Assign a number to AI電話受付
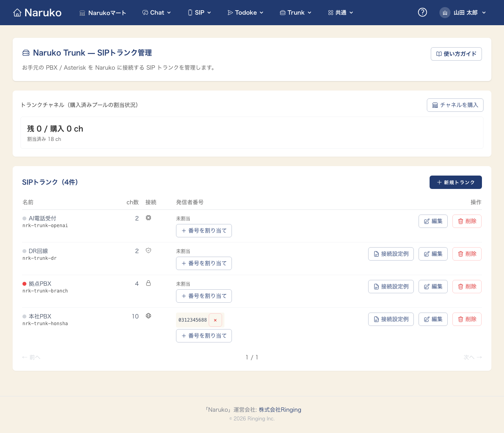504x433 pixels. [x=204, y=231]
